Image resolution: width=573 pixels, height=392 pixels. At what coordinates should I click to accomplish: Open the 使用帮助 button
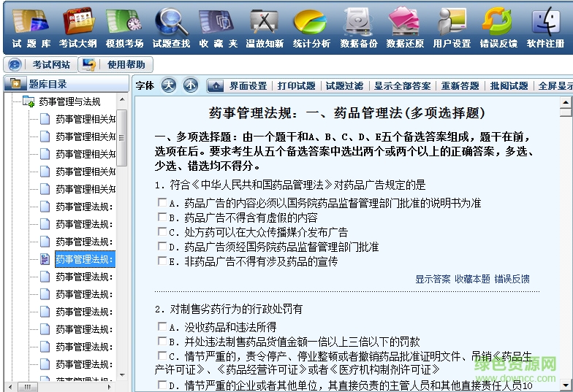[115, 64]
